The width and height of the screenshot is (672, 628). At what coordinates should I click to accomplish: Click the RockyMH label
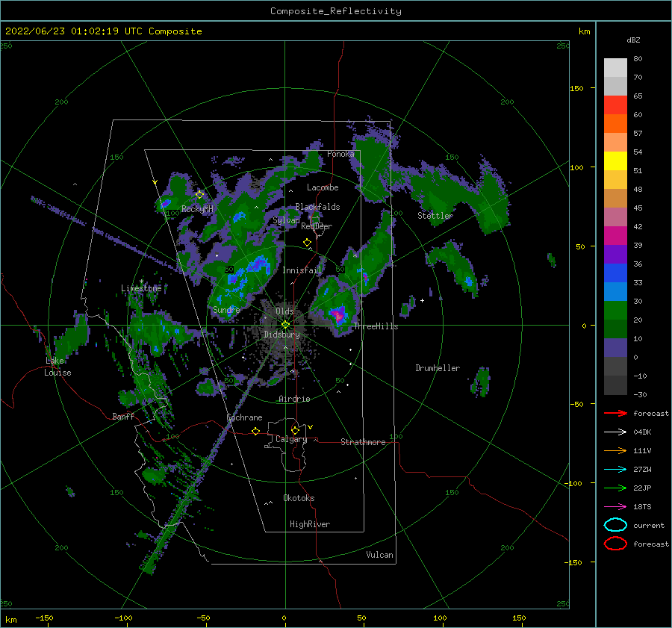click(x=197, y=209)
